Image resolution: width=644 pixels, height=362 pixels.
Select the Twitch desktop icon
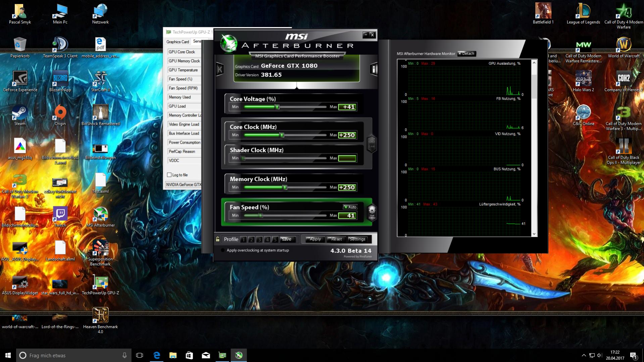coord(60,217)
